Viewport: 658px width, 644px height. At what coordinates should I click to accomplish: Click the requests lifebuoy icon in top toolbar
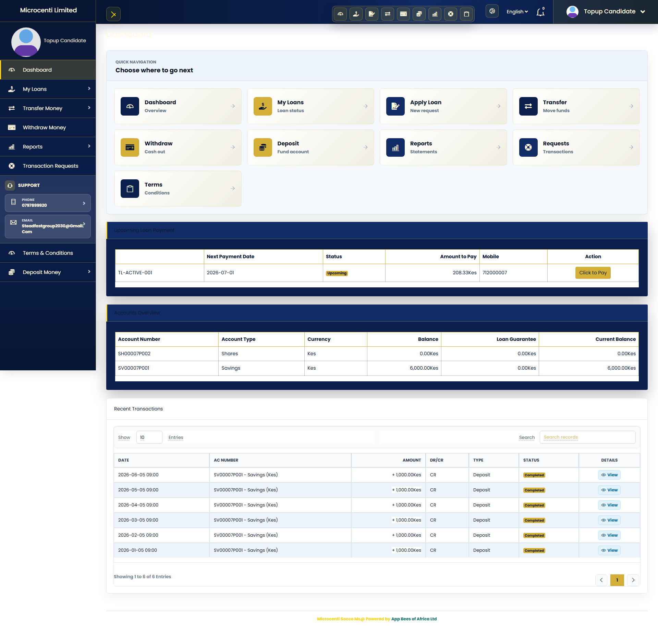point(451,14)
